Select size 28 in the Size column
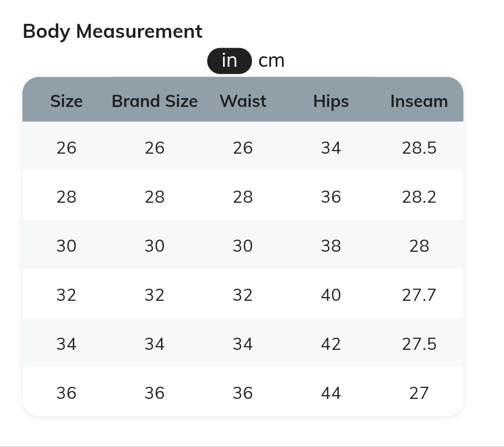504x447 pixels. [66, 197]
